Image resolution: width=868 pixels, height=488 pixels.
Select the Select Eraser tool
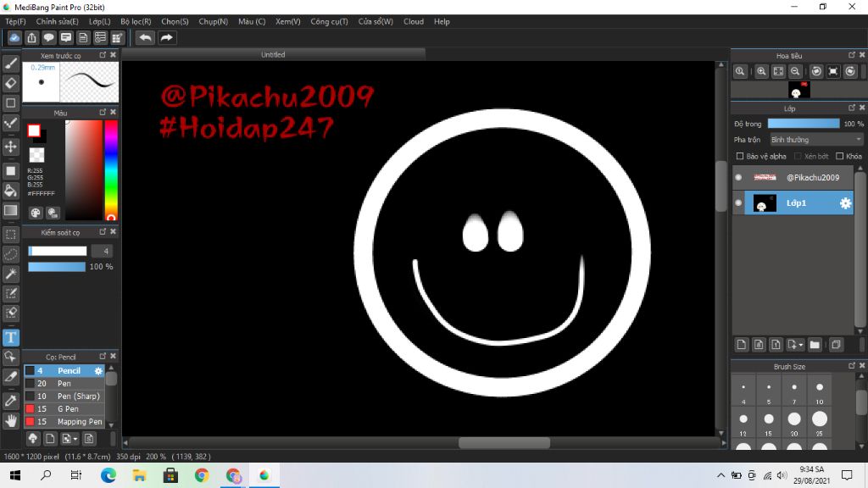tap(10, 313)
